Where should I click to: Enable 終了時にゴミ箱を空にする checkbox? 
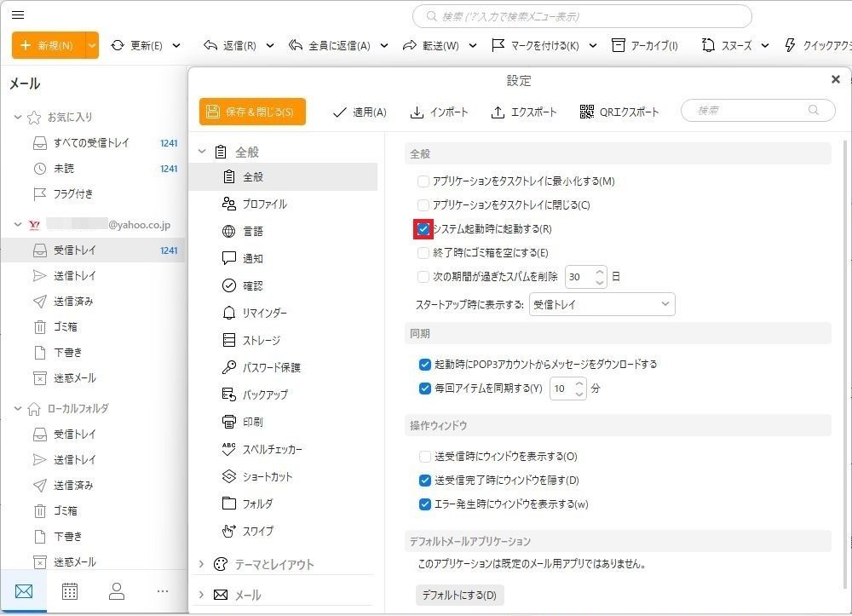click(423, 253)
